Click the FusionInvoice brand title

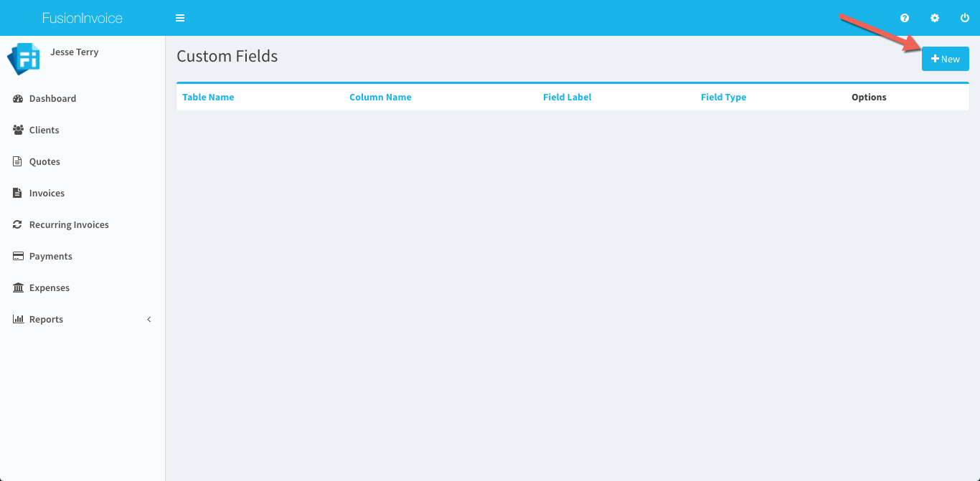pyautogui.click(x=83, y=18)
